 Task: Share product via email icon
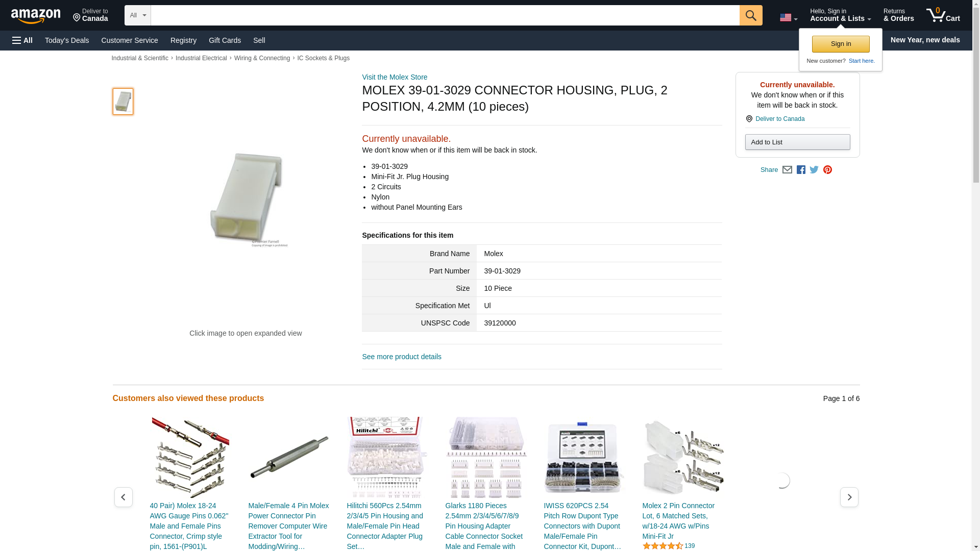coord(787,170)
